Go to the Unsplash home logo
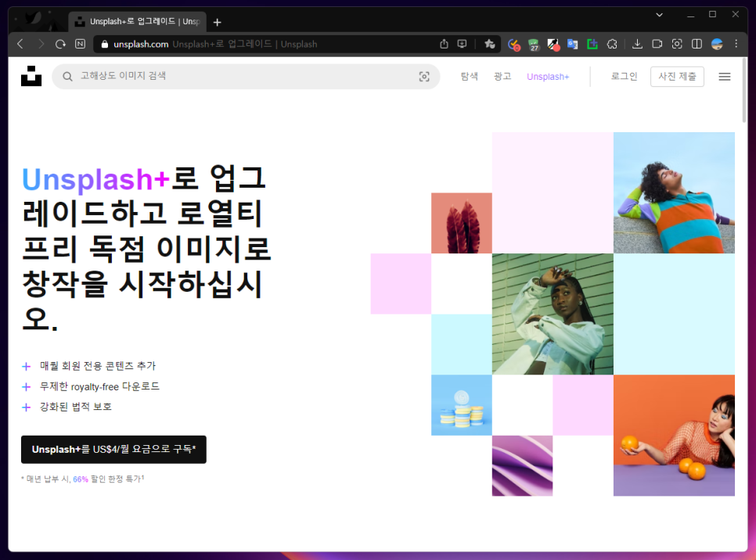This screenshot has height=560, width=756. point(31,76)
